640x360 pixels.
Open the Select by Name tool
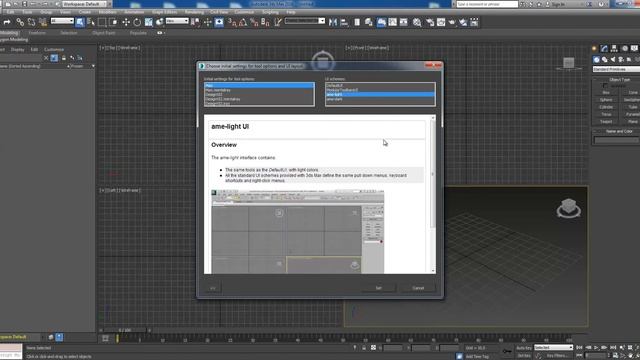point(91,22)
